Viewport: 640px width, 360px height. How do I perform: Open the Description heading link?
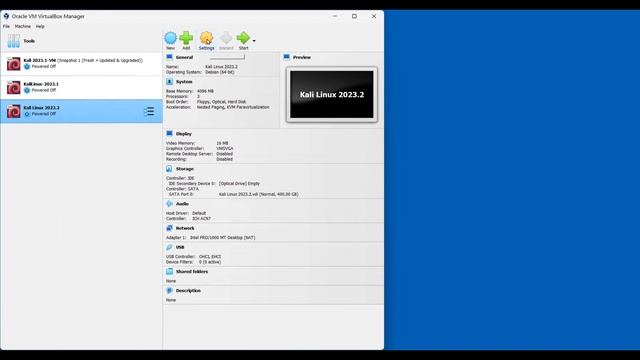click(188, 291)
